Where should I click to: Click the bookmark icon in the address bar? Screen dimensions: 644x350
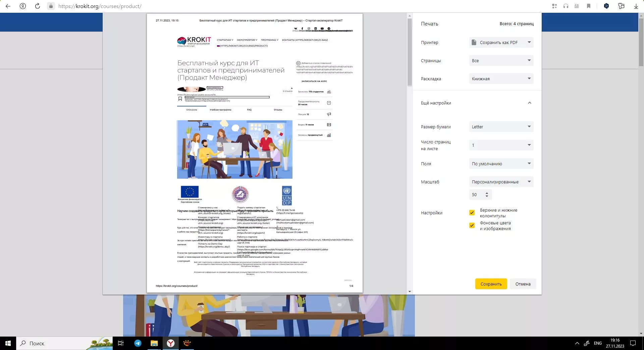tap(588, 6)
